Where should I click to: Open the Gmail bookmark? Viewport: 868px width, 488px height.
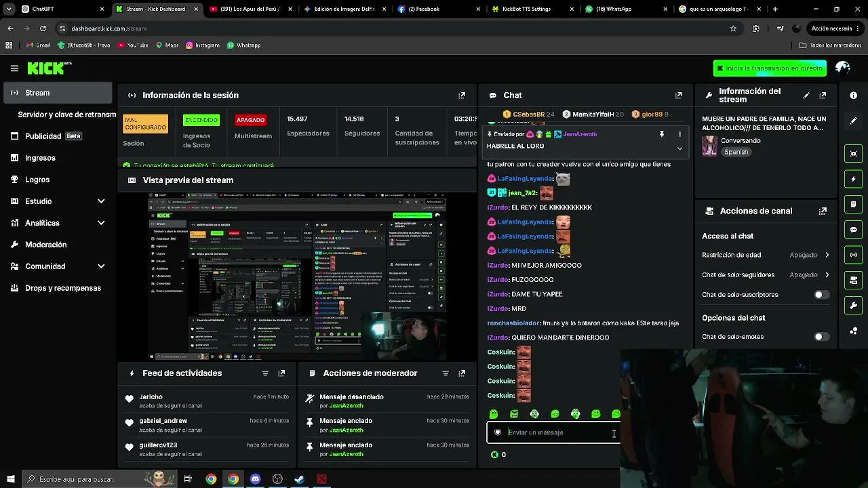(x=38, y=45)
